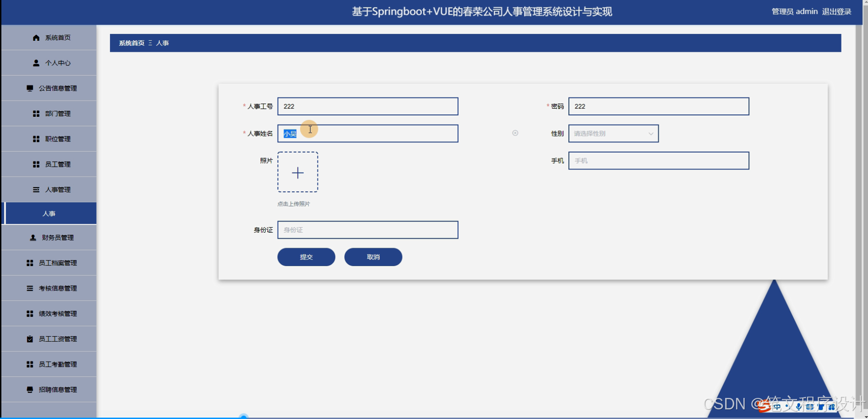Select the 系统首页 home icon in sidebar
The width and height of the screenshot is (868, 419).
click(x=36, y=38)
